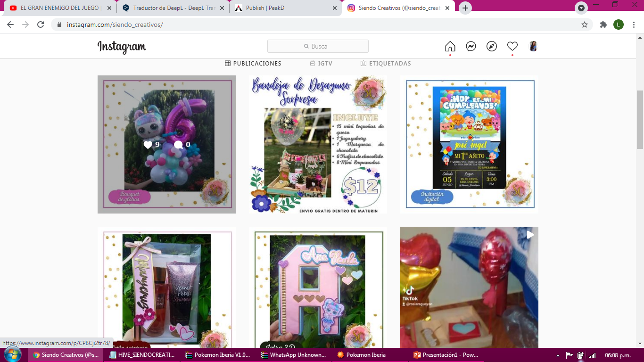Open the Chrome profile L avatar

click(619, 25)
